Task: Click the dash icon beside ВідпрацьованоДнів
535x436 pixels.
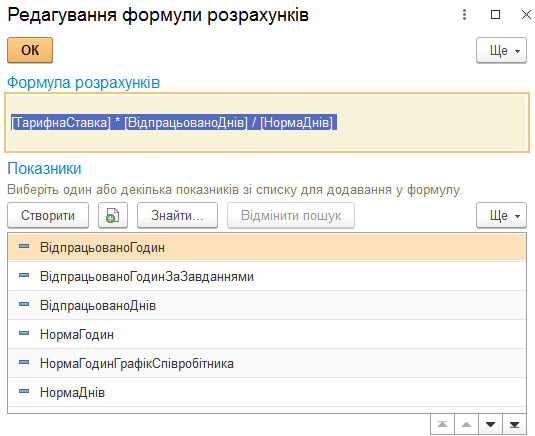Action: tap(24, 304)
